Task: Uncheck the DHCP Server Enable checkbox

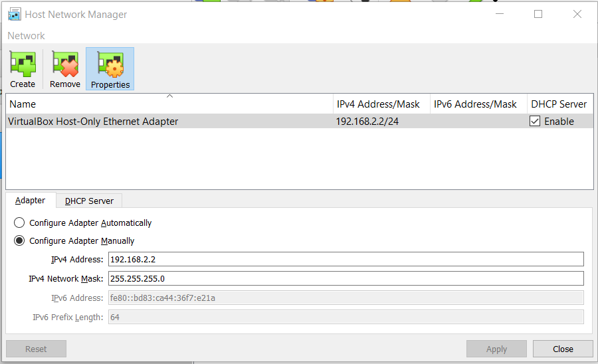Action: [x=535, y=121]
